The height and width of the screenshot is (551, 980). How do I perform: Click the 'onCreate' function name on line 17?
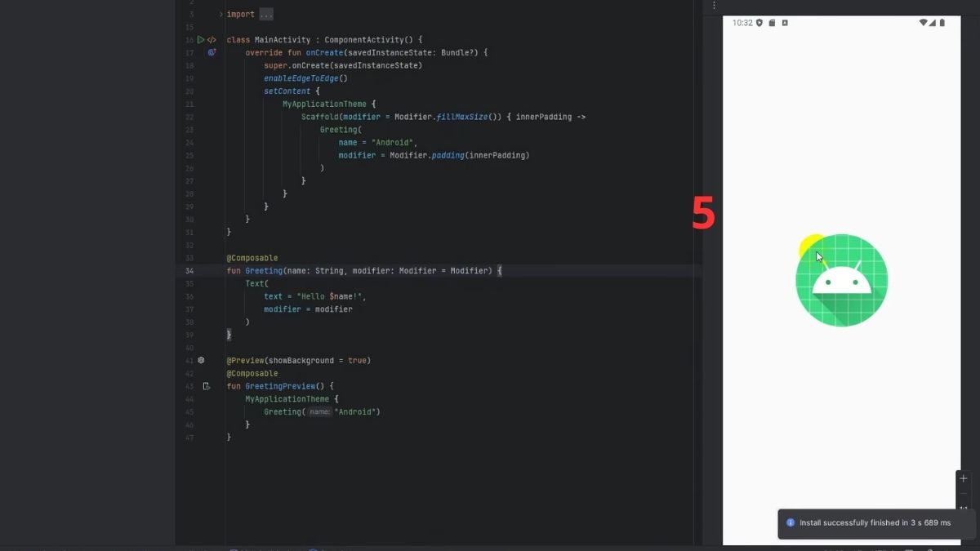pos(324,52)
